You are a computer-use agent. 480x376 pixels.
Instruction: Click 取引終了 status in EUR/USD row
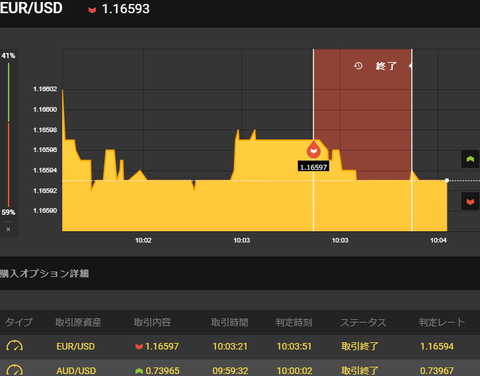point(360,346)
